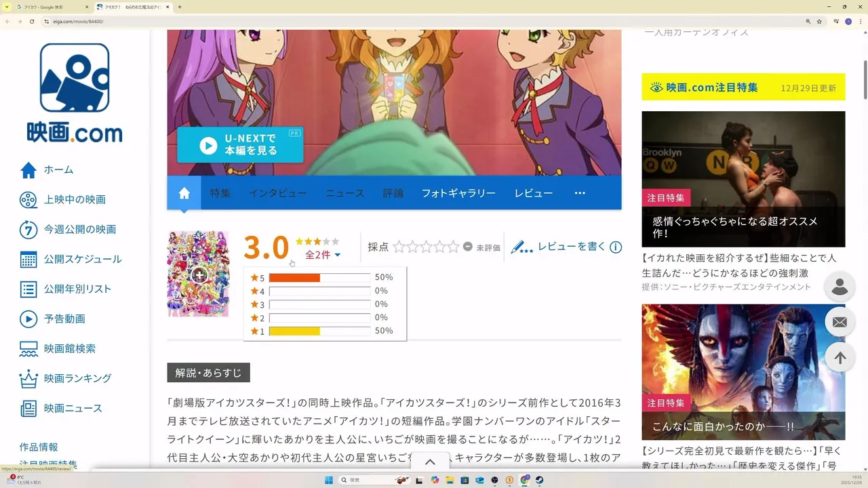868x488 pixels.
Task: Click the ★5 rating bar at 50%
Action: 320,277
